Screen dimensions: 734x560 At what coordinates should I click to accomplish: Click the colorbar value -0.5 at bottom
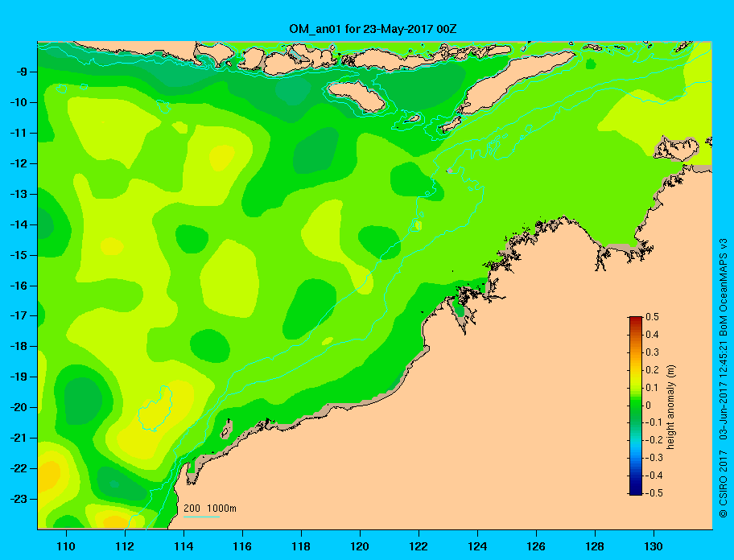tap(654, 493)
